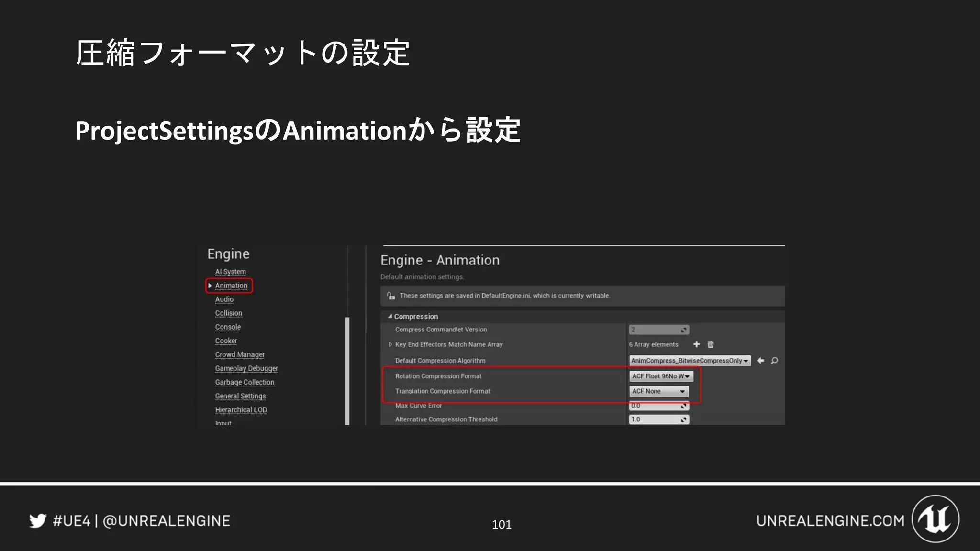Image resolution: width=980 pixels, height=551 pixels.
Task: Open Translation Compression Format dropdown
Action: [659, 391]
